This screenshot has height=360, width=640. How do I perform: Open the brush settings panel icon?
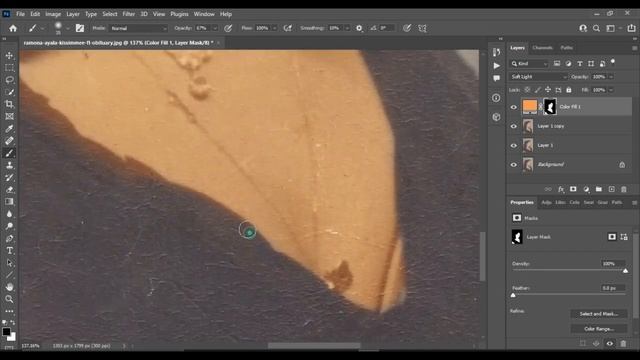coord(80,28)
